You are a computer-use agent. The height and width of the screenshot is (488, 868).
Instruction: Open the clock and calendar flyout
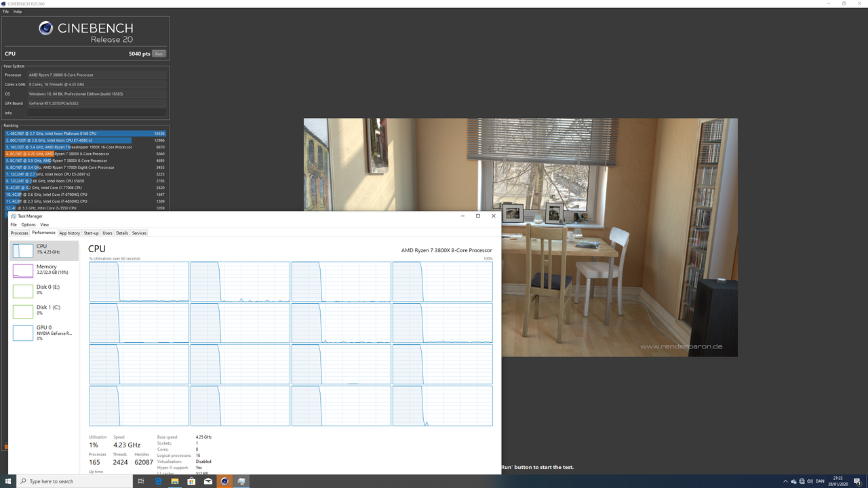[840, 481]
